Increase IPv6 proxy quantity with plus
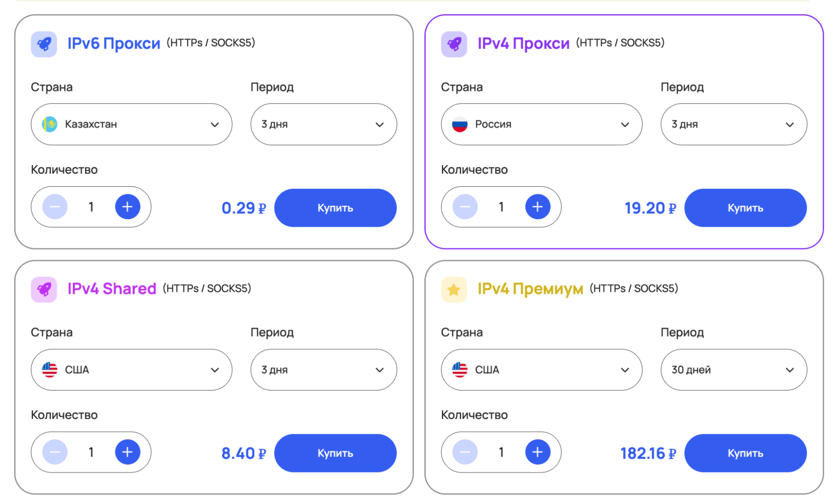835x504 pixels. click(127, 207)
